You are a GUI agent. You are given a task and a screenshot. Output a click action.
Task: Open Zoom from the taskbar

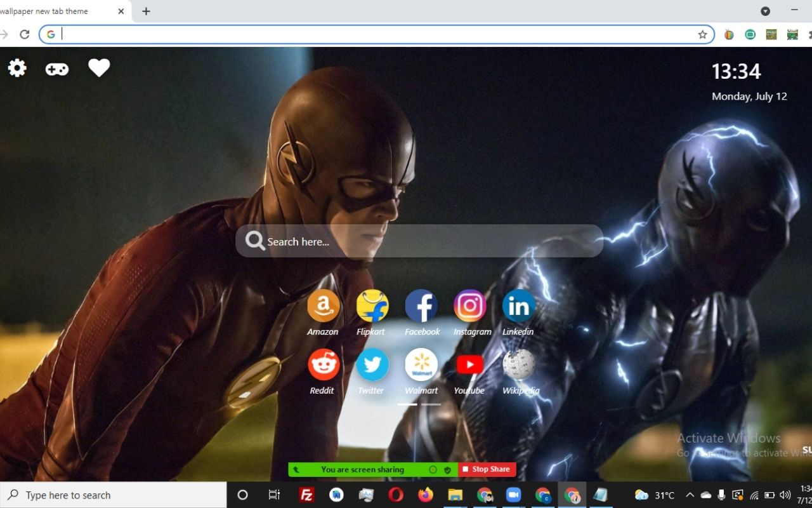pyautogui.click(x=513, y=495)
